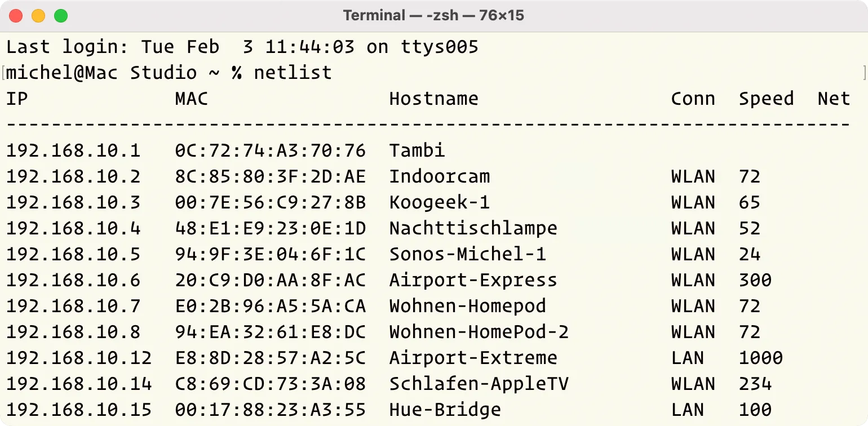
Task: Click the speed value 1000
Action: 760,358
